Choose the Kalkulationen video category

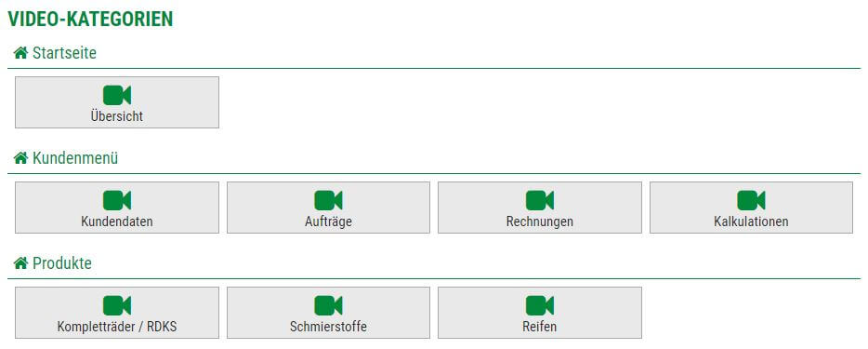point(751,208)
